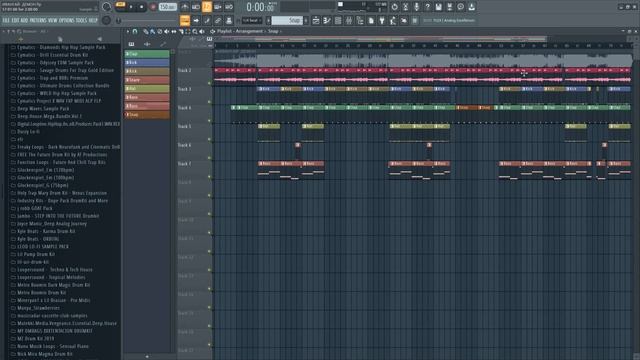Click the song position slider
The image size is (640, 360).
pos(148,20)
